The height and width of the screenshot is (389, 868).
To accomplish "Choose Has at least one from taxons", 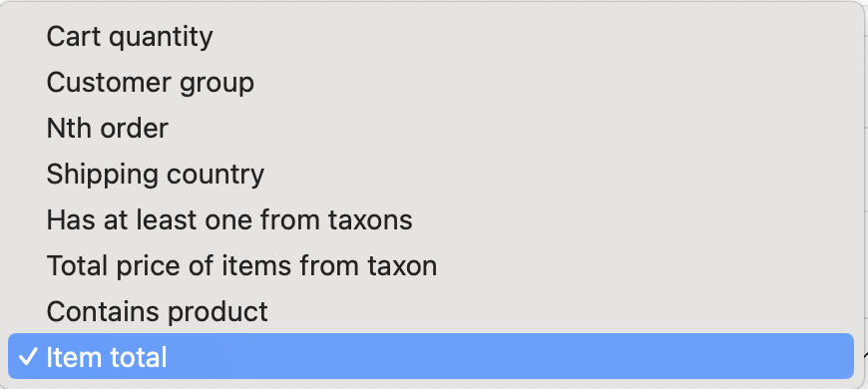I will (x=431, y=220).
